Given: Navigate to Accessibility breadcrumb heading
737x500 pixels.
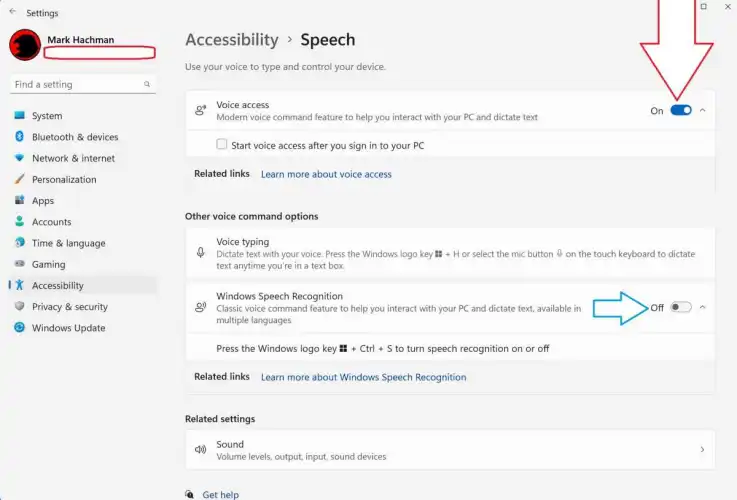Looking at the screenshot, I should (x=232, y=40).
